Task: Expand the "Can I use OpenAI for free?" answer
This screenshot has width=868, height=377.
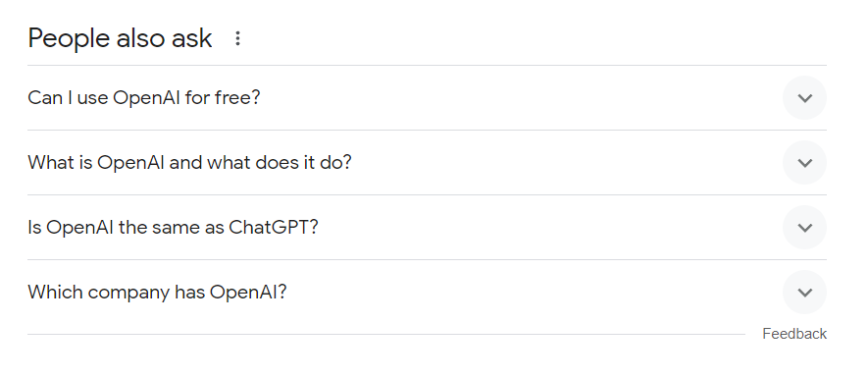Action: pyautogui.click(x=427, y=98)
